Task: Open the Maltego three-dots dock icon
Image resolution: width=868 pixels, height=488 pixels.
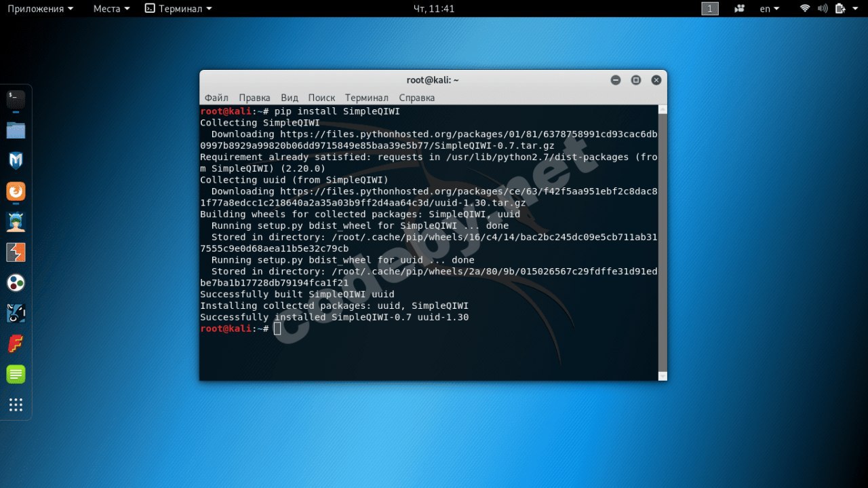Action: [x=16, y=283]
